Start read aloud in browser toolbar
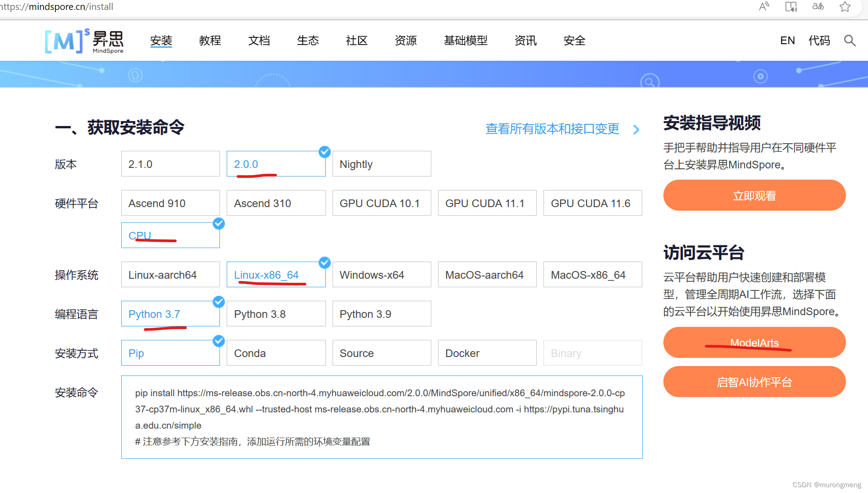The height and width of the screenshot is (493, 868). (764, 6)
